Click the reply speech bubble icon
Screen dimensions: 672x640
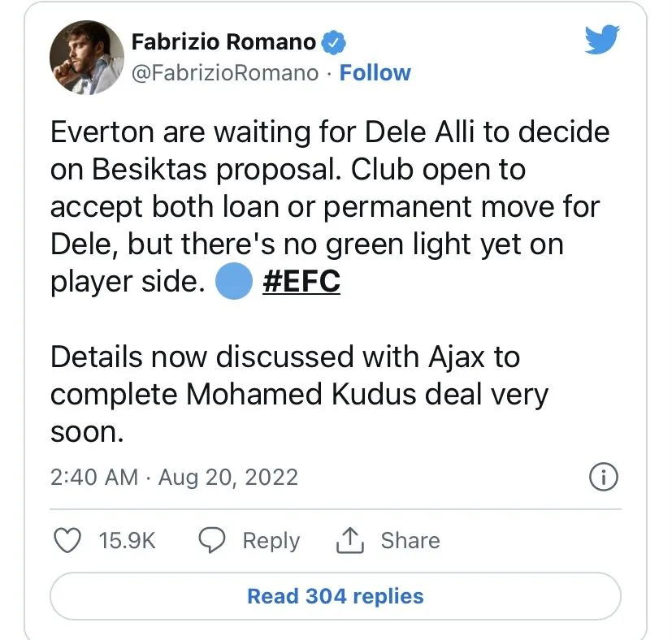pos(213,540)
